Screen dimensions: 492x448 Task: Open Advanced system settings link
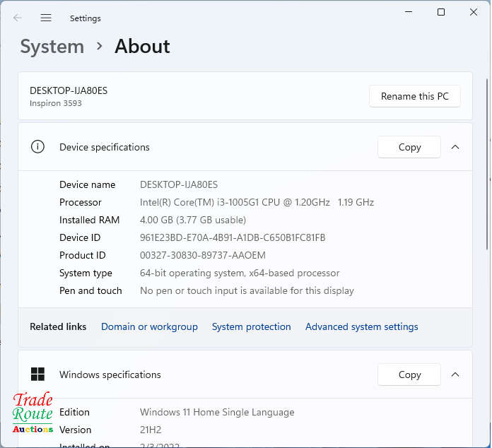[361, 326]
